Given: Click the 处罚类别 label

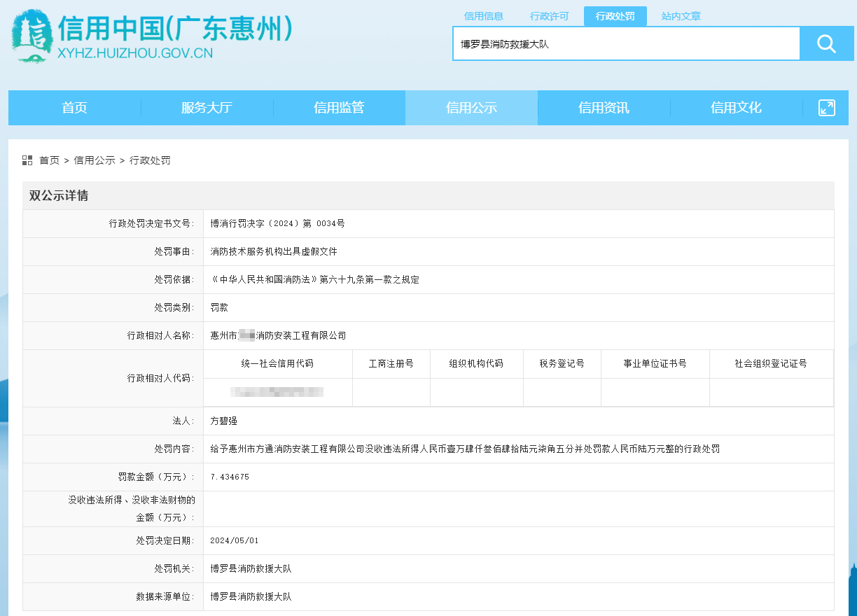Looking at the screenshot, I should coord(175,308).
